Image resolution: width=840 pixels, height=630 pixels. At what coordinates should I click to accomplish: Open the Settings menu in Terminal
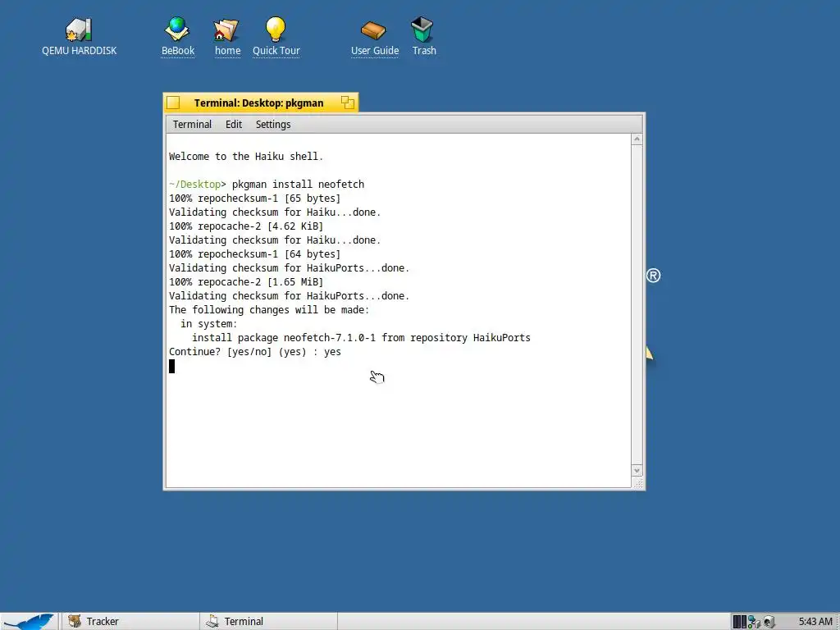272,125
